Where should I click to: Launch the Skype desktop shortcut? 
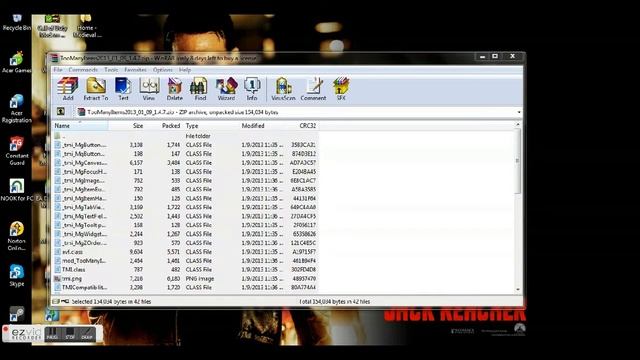(17, 276)
